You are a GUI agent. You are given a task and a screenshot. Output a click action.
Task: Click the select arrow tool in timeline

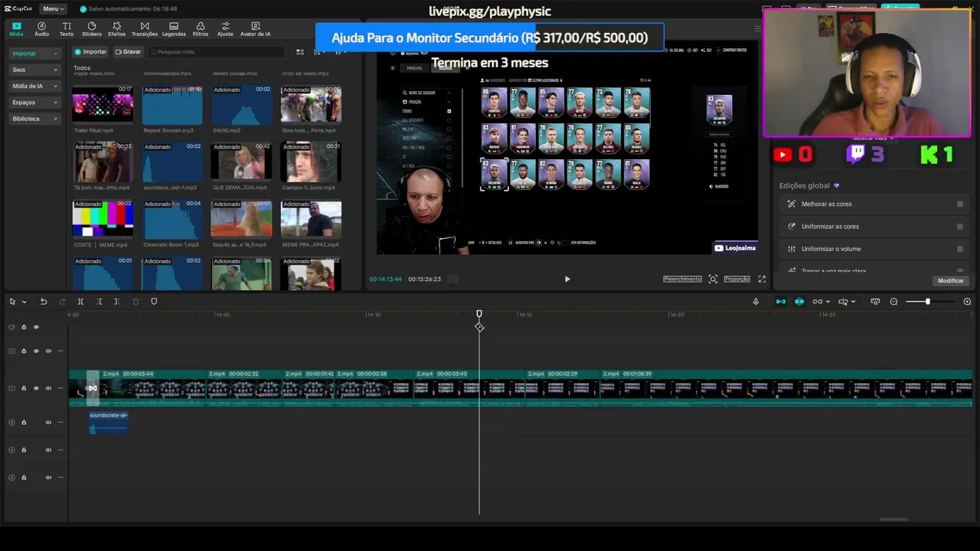point(12,302)
